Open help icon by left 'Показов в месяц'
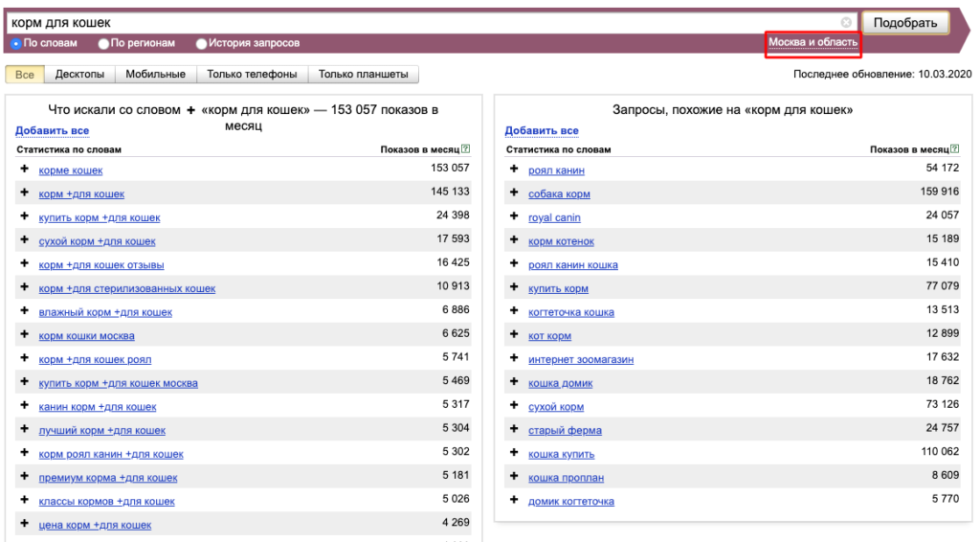 pos(466,148)
